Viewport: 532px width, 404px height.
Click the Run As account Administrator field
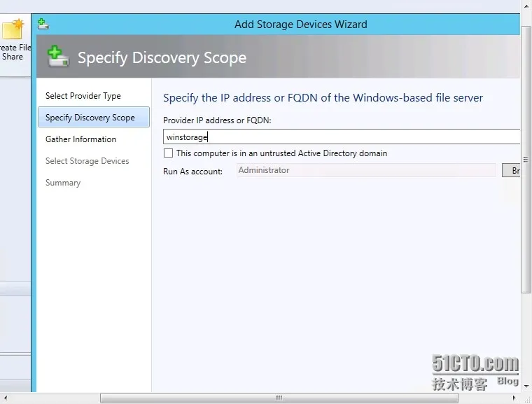click(x=366, y=170)
